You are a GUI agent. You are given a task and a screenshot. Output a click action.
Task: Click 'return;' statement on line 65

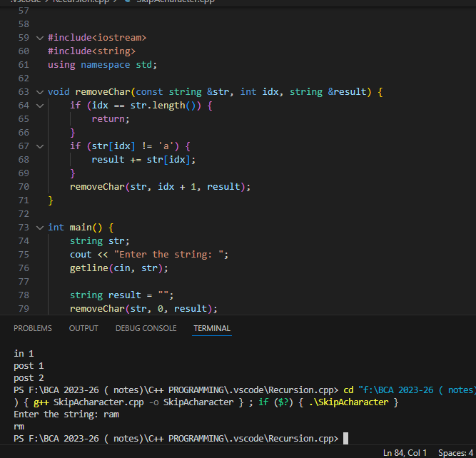tap(111, 119)
